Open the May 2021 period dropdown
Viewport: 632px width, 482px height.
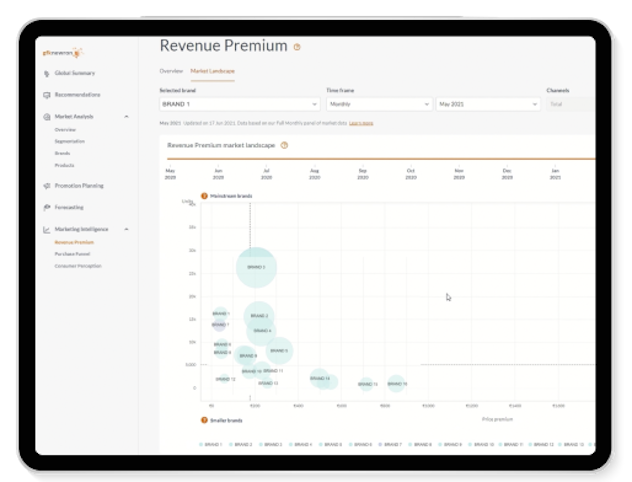point(487,104)
